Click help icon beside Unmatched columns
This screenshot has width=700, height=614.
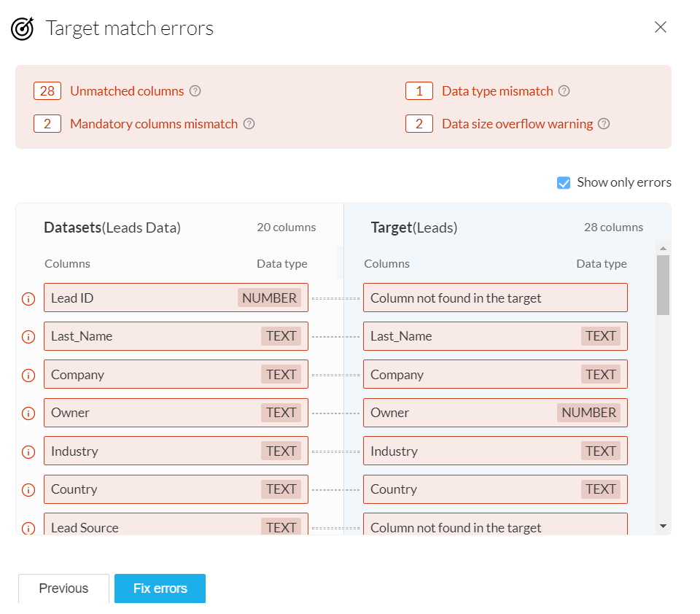[195, 91]
